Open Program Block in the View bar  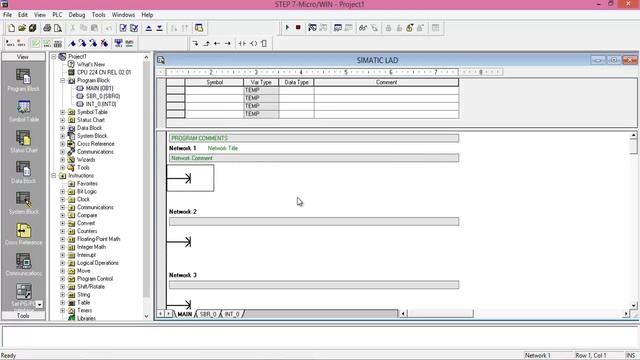(x=23, y=80)
